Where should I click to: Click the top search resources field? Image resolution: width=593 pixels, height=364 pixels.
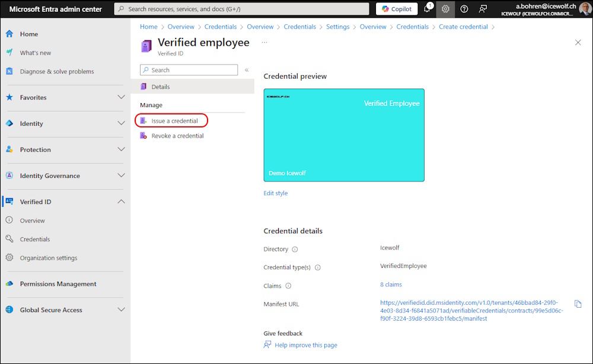click(242, 9)
